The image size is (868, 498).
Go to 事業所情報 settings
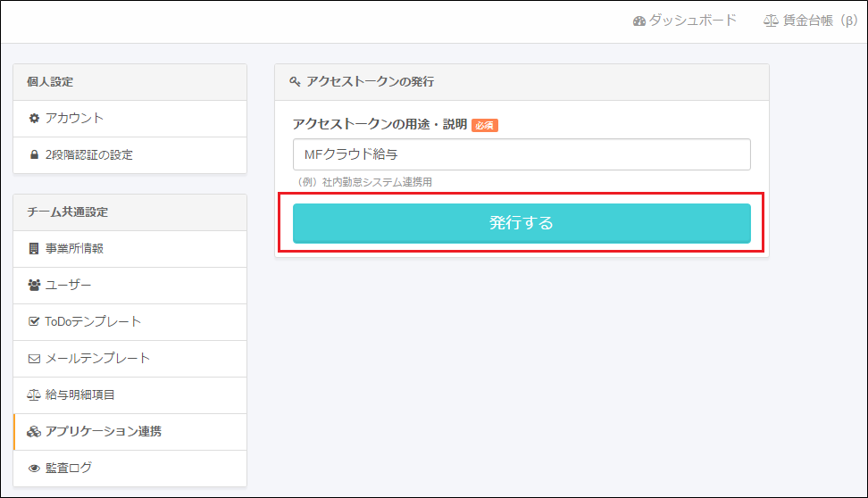coord(130,249)
